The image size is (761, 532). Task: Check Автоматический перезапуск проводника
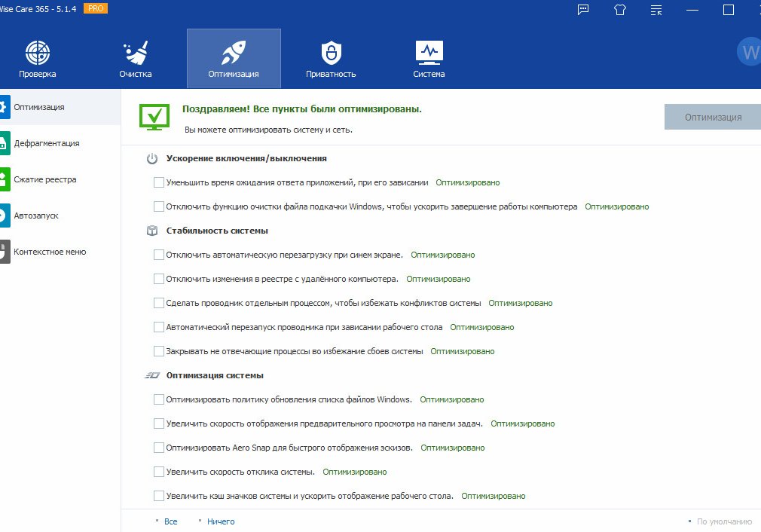[x=159, y=327]
